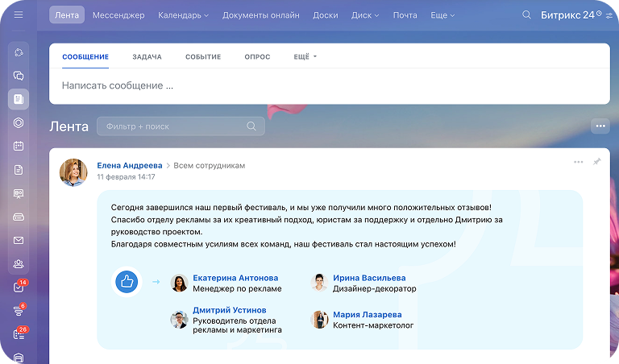619x364 pixels.
Task: Click the search magnifier in the top bar
Action: click(x=526, y=15)
